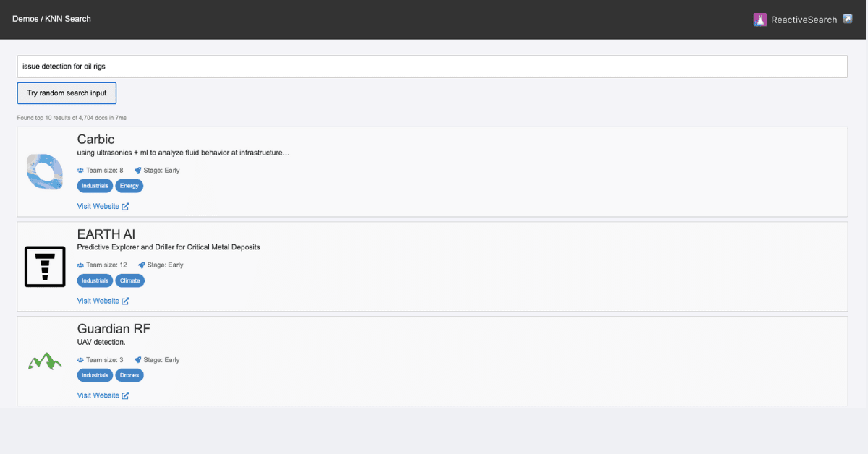Viewport: 868px width, 454px height.
Task: Click the KNN Search breadcrumb
Action: 69,18
